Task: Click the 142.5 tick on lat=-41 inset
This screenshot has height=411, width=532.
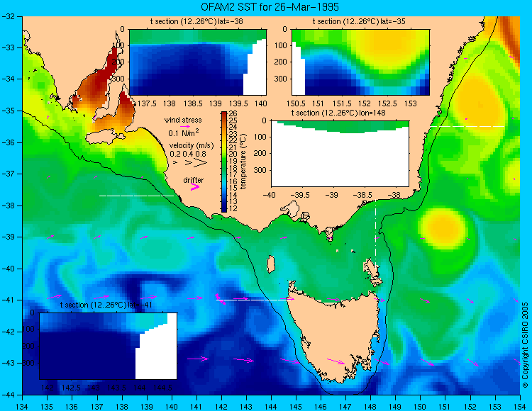Action: coord(71,388)
